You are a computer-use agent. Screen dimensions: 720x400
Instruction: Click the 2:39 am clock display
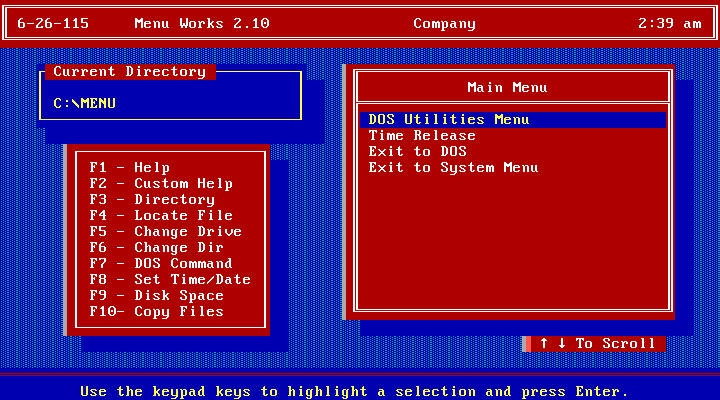point(669,23)
